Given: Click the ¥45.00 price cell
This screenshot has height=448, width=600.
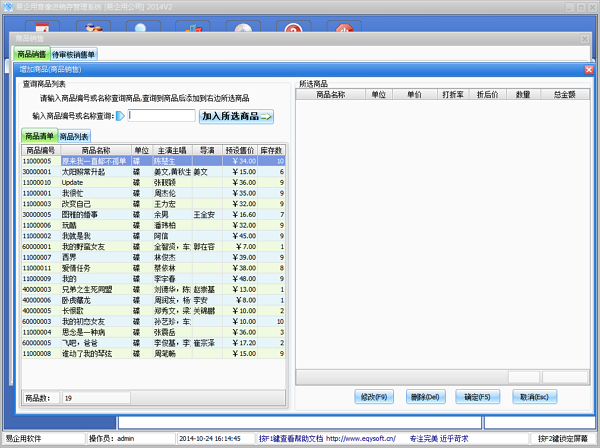Looking at the screenshot, I should [x=240, y=236].
